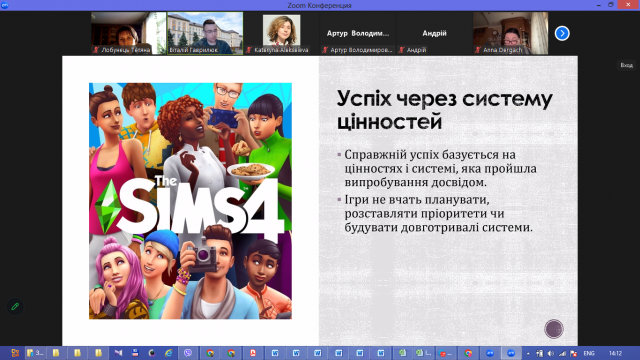The width and height of the screenshot is (640, 360).
Task: Click slide title Успіх через систему цінностей
Action: click(444, 110)
